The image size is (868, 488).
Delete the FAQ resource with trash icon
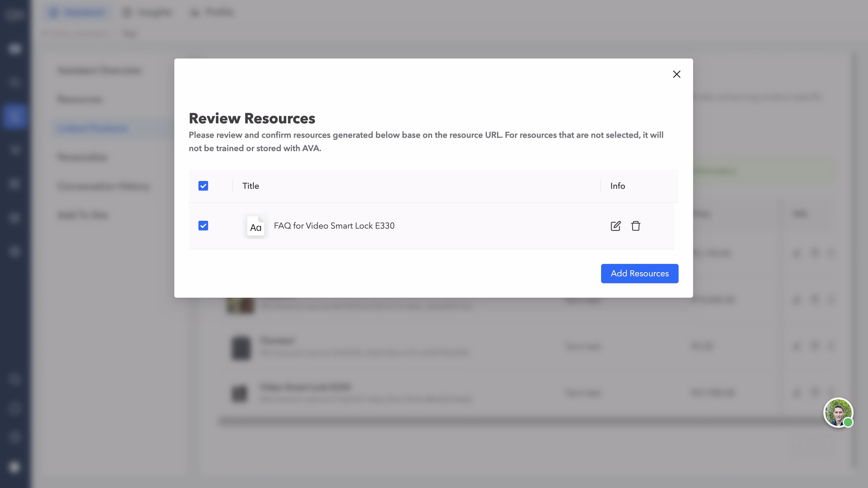[635, 226]
